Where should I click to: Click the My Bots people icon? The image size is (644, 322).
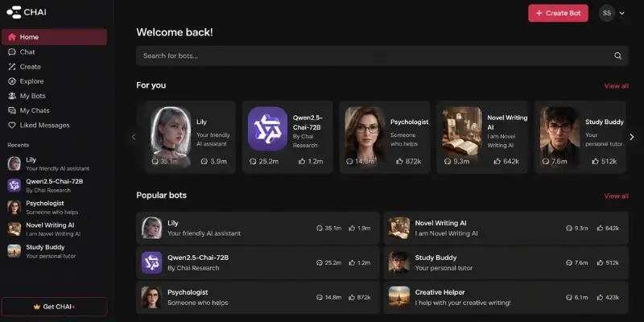12,96
